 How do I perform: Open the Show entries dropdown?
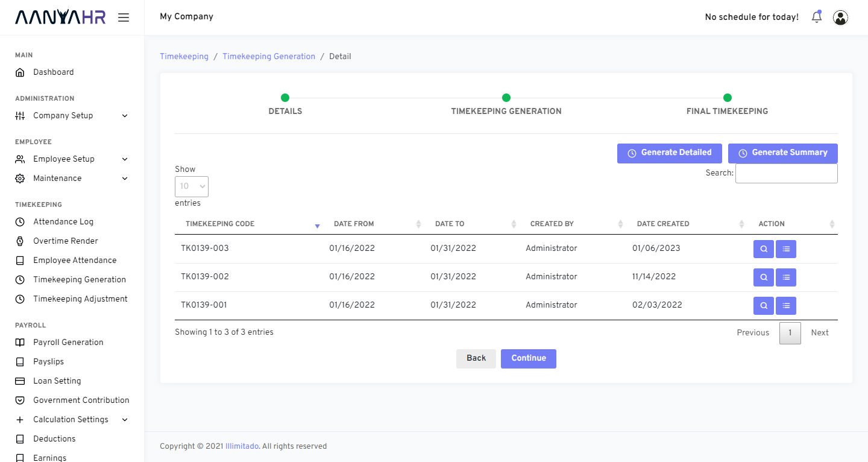(191, 186)
